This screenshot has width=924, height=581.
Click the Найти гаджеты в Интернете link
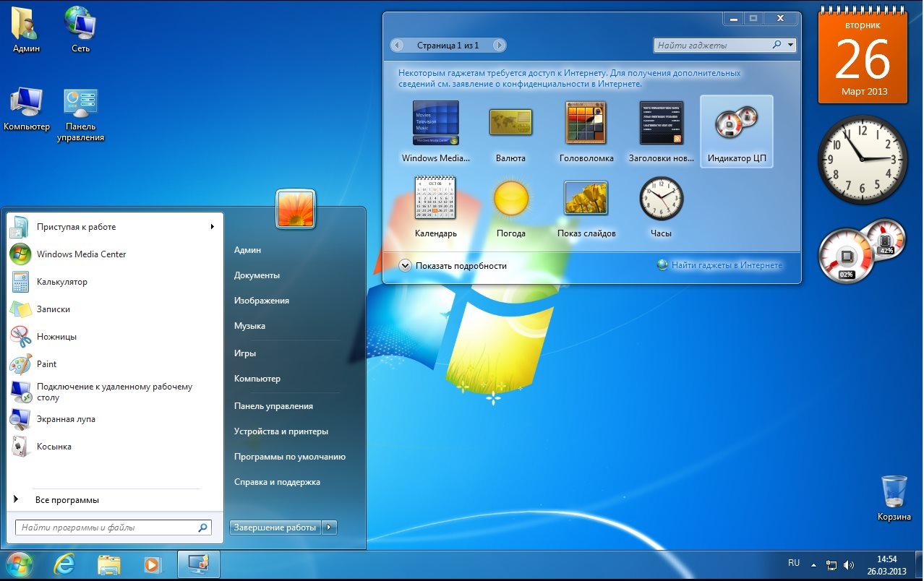point(726,265)
